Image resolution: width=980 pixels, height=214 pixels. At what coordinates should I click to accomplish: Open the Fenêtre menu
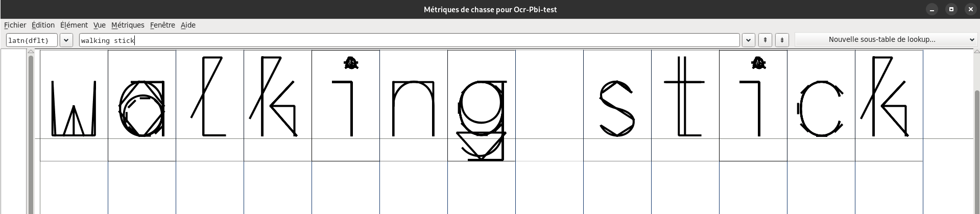(162, 25)
